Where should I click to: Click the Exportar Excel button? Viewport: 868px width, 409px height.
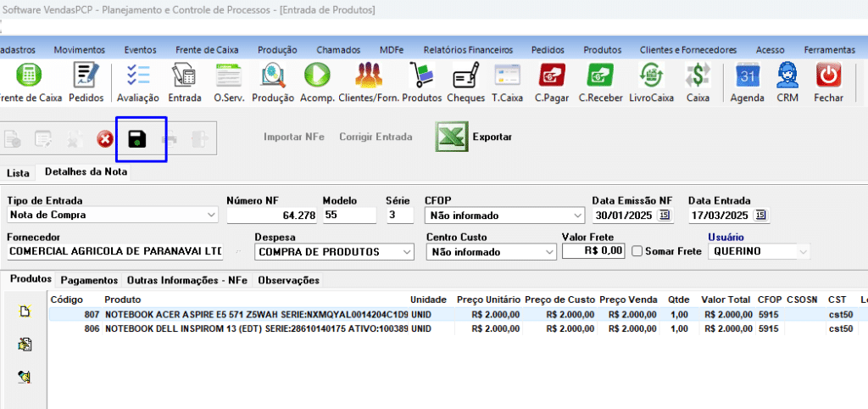coord(473,137)
